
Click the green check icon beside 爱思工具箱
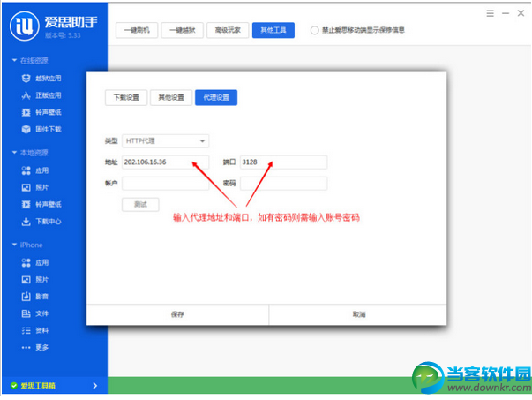point(13,385)
